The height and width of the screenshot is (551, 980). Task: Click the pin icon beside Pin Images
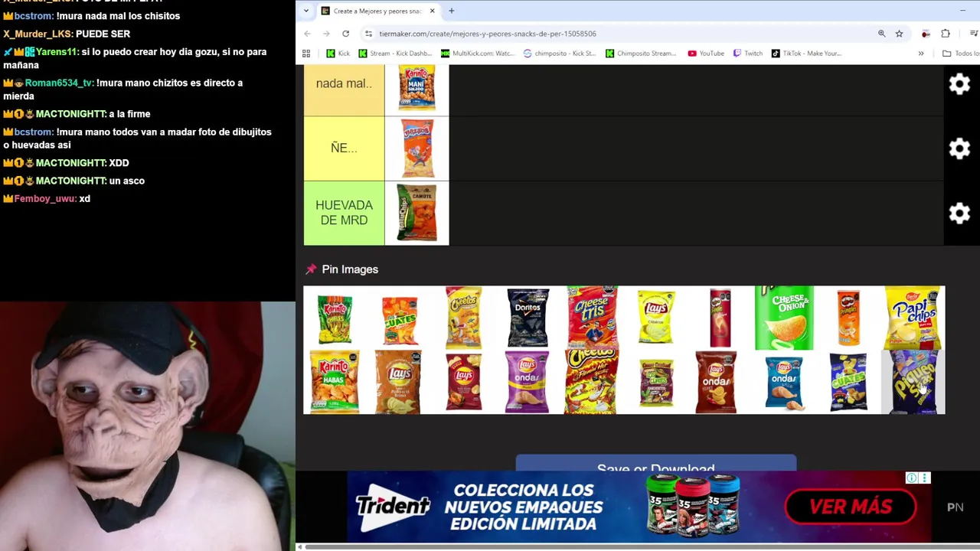tap(311, 269)
